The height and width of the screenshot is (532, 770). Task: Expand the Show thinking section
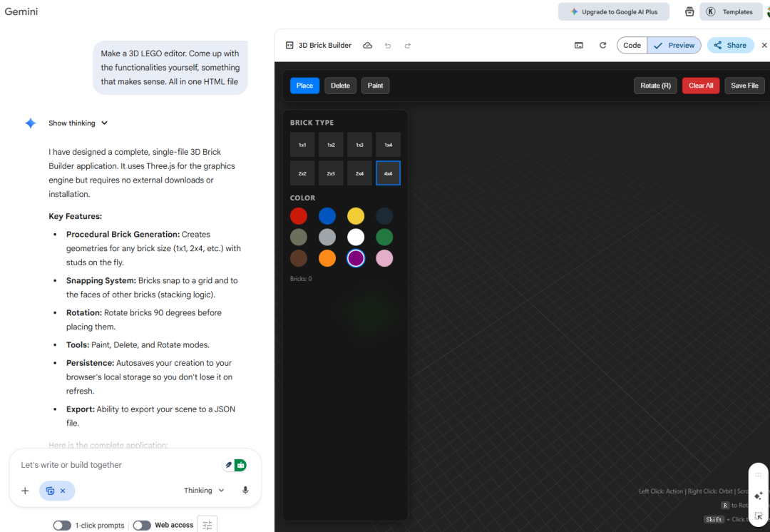pos(78,123)
